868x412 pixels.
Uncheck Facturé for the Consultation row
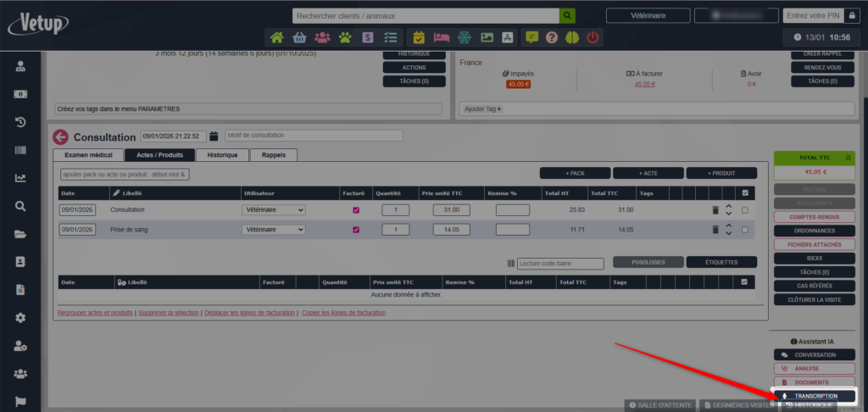[x=356, y=209]
